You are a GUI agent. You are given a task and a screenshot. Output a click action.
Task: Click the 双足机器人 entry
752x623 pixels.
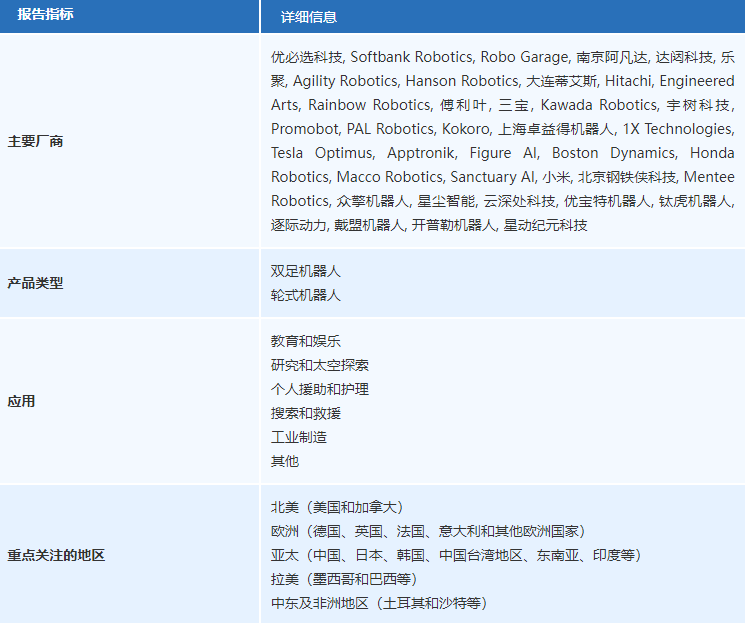[306, 271]
